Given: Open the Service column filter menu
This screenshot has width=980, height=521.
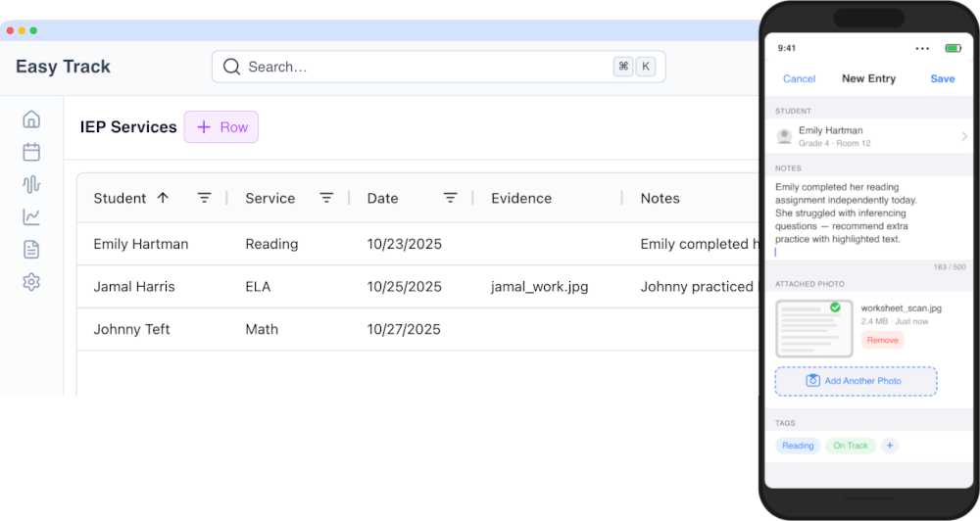Looking at the screenshot, I should click(326, 198).
